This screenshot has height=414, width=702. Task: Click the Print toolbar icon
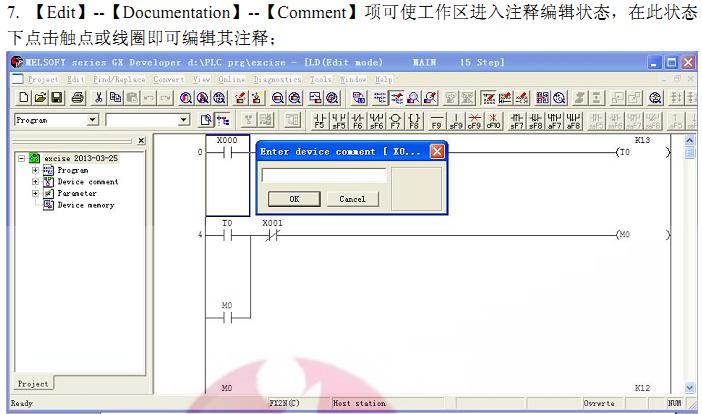click(76, 98)
